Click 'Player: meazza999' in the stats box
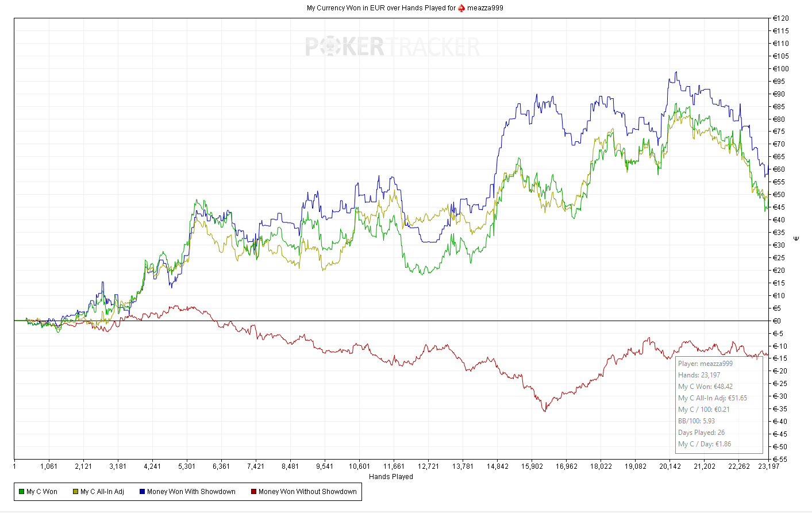The height and width of the screenshot is (513, 812). [x=705, y=364]
